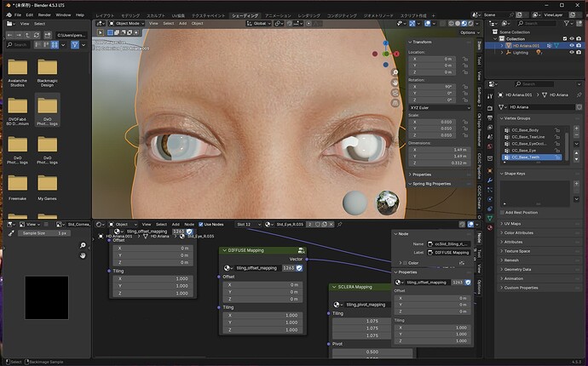
Task: Select the image editor eyedropper sample tool
Action: (11, 233)
